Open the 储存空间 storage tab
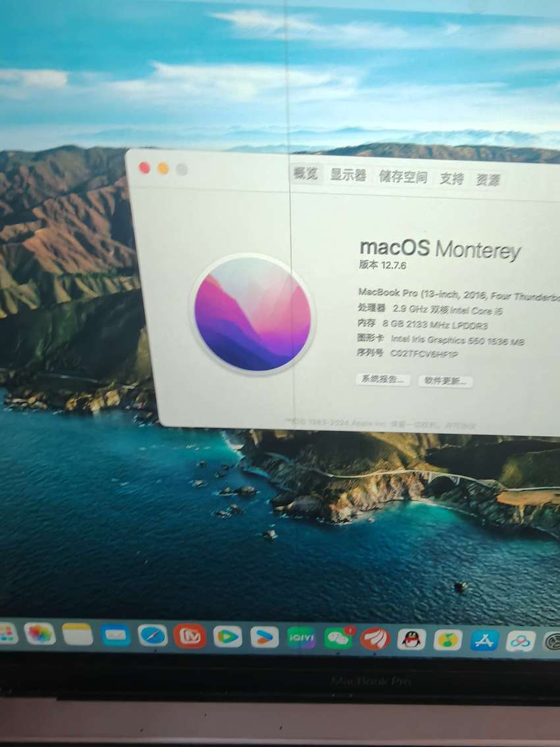 tap(403, 177)
